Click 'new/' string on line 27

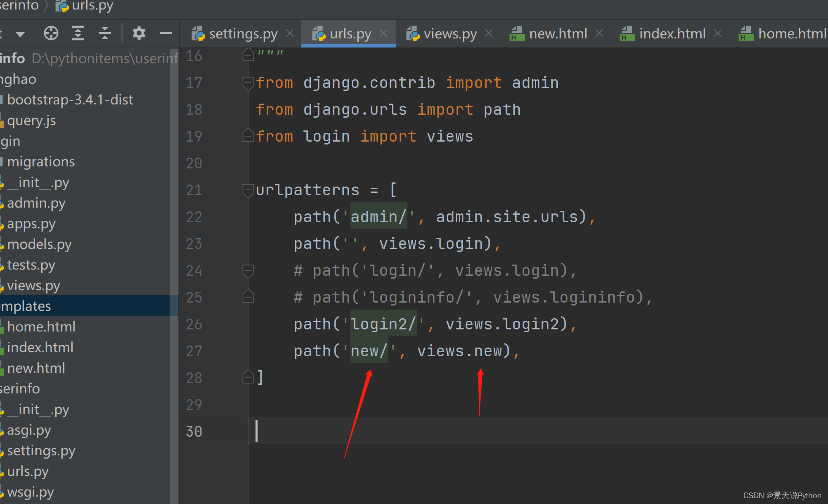[369, 351]
